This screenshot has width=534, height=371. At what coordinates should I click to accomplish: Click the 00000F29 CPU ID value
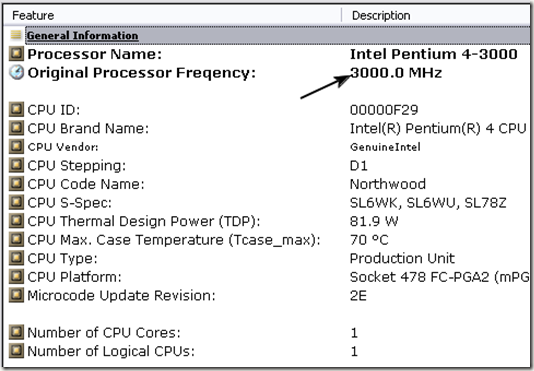click(x=384, y=110)
